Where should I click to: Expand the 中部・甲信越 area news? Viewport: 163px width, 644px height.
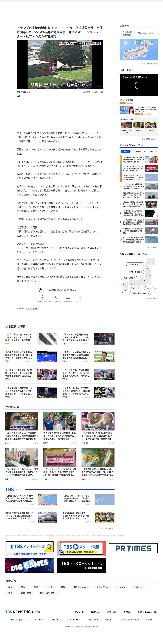[x=135, y=272]
